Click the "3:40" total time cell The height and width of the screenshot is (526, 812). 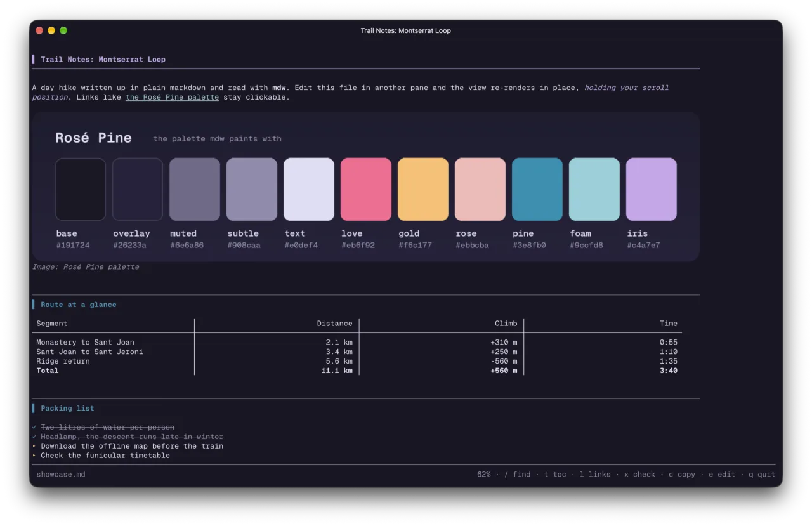pyautogui.click(x=669, y=371)
